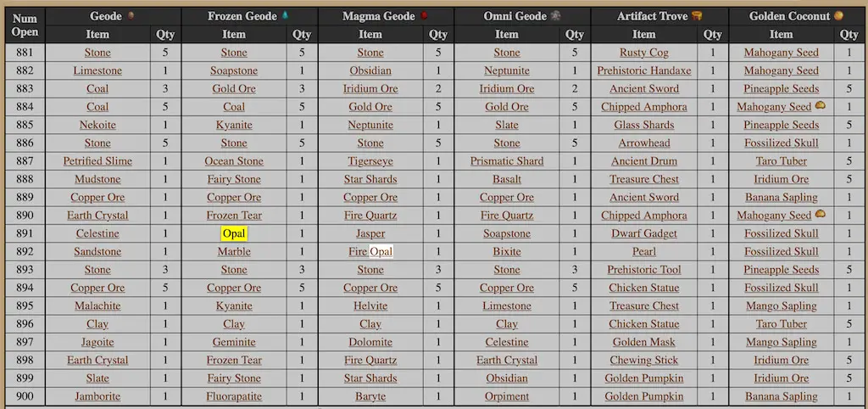Click the Num Open column header
This screenshot has height=409, width=868.
[x=25, y=25]
